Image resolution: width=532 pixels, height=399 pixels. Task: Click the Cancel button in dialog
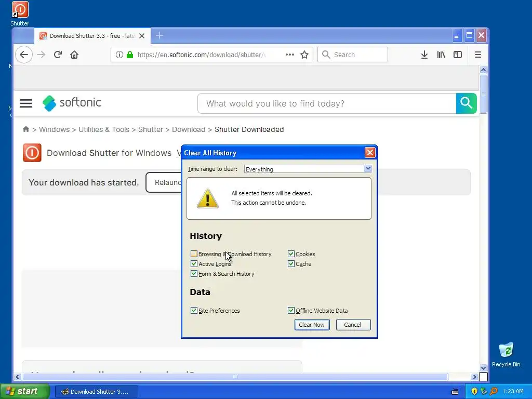(353, 325)
